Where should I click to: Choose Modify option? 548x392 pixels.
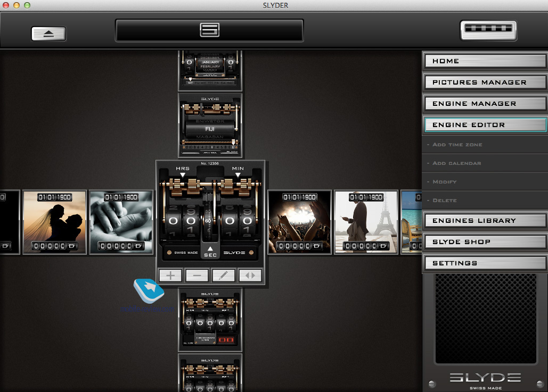[485, 181]
